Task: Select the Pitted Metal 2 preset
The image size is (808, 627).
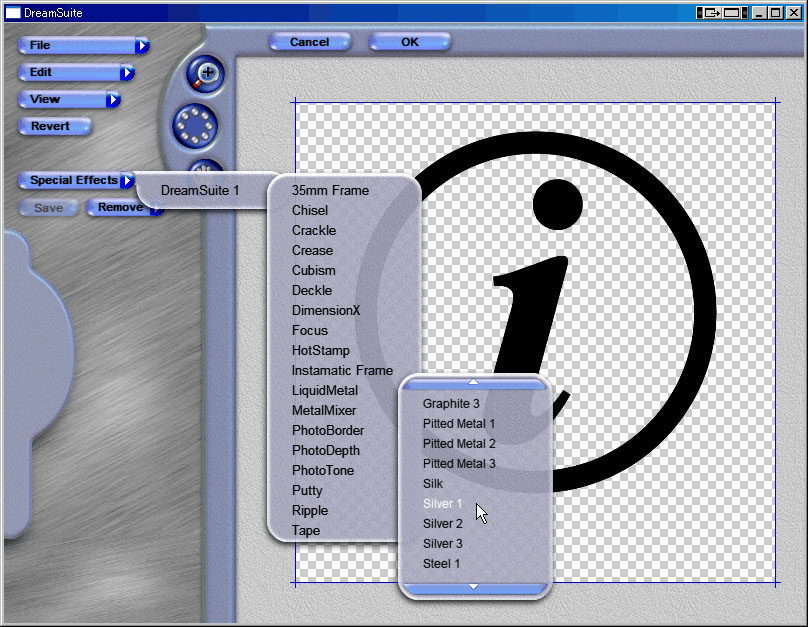Action: coord(459,444)
